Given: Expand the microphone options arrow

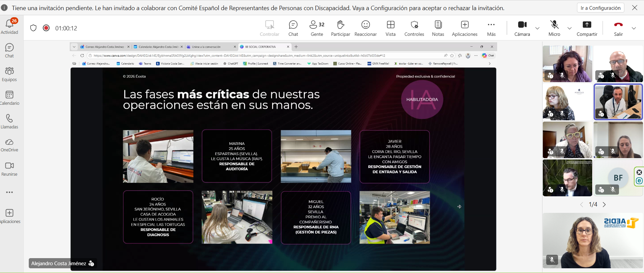Looking at the screenshot, I should point(570,28).
